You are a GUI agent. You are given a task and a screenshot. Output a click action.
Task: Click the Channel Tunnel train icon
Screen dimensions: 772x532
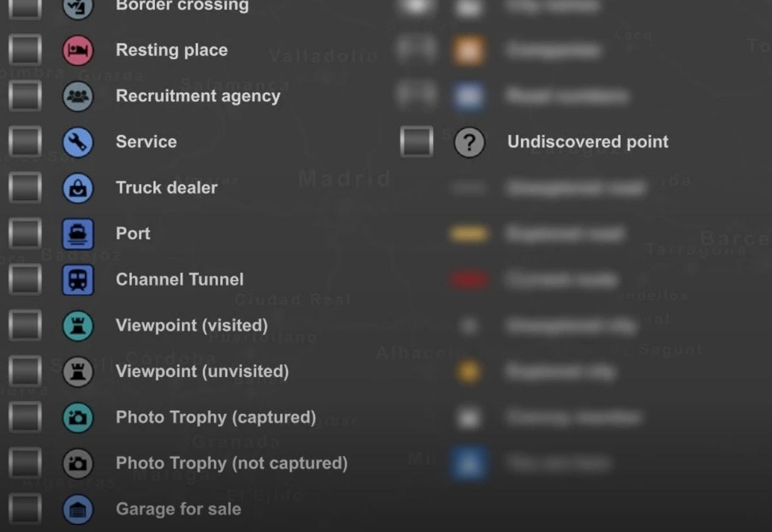coord(78,280)
